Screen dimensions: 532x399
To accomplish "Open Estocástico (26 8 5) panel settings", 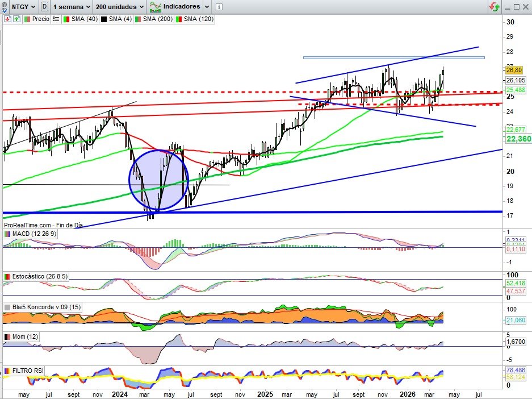I will click(x=36, y=276).
